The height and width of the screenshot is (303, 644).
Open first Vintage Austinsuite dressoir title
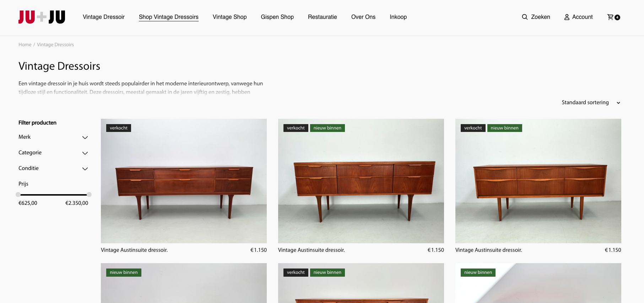point(134,250)
